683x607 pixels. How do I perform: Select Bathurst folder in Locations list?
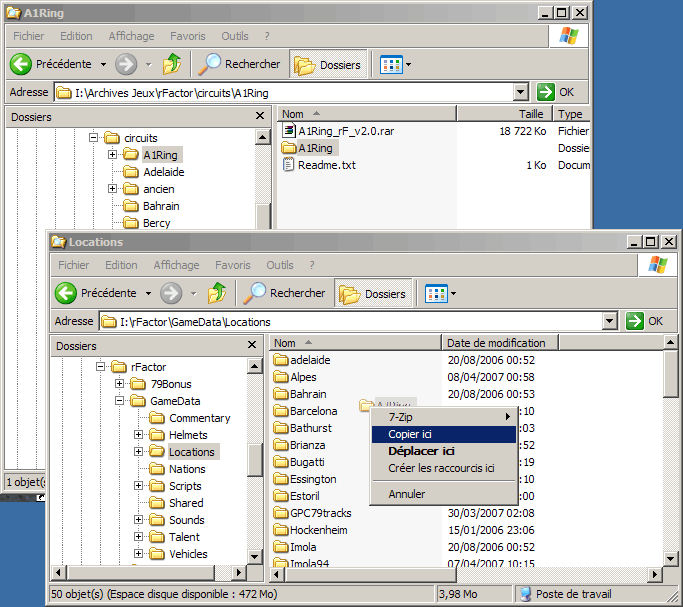pyautogui.click(x=303, y=428)
